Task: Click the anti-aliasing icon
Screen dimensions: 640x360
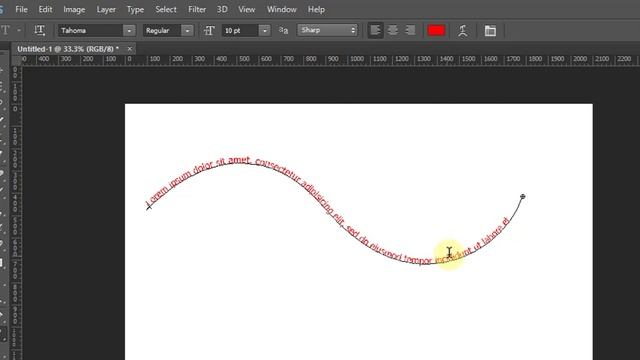Action: coord(283,30)
